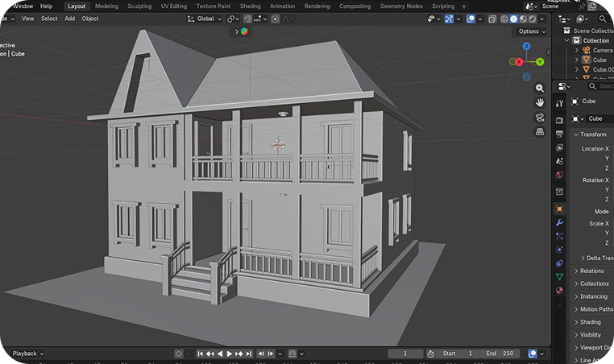This screenshot has height=364, width=614.
Task: Open the Add menu in the viewport header
Action: click(x=69, y=19)
